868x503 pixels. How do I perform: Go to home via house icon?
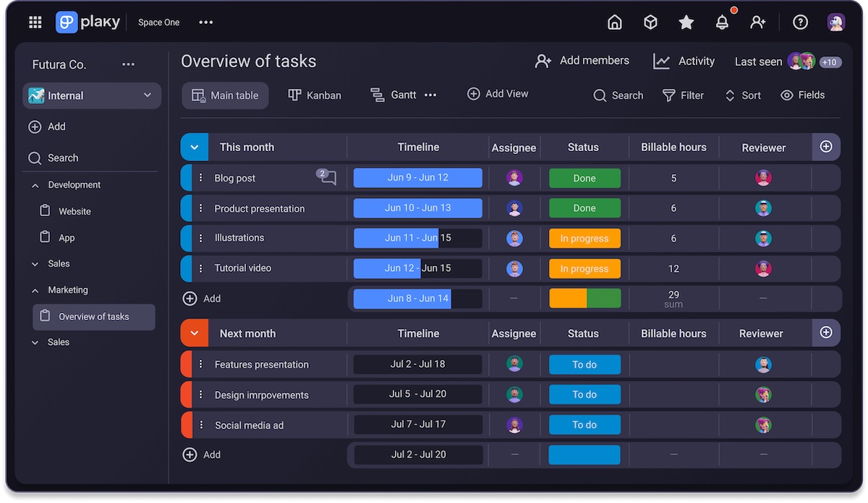click(614, 22)
